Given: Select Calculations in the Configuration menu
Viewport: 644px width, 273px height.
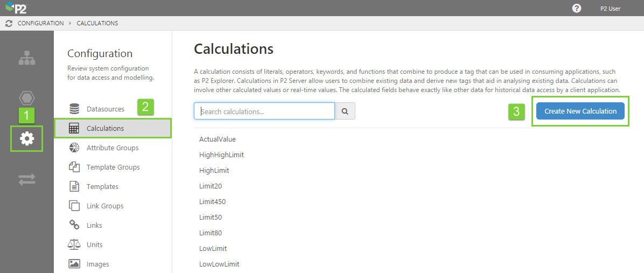Looking at the screenshot, I should 105,128.
